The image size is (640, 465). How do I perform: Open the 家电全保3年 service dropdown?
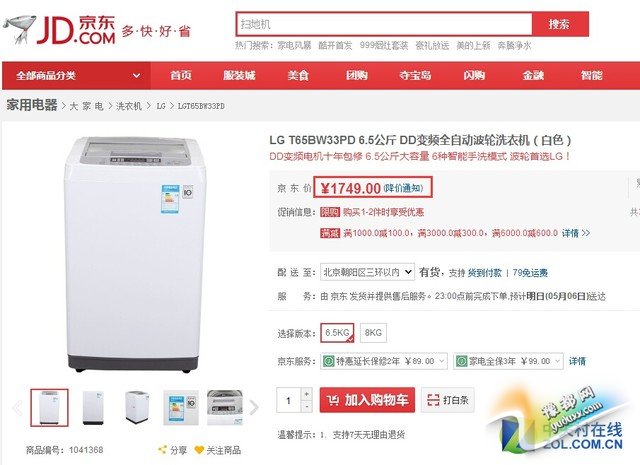(x=508, y=361)
